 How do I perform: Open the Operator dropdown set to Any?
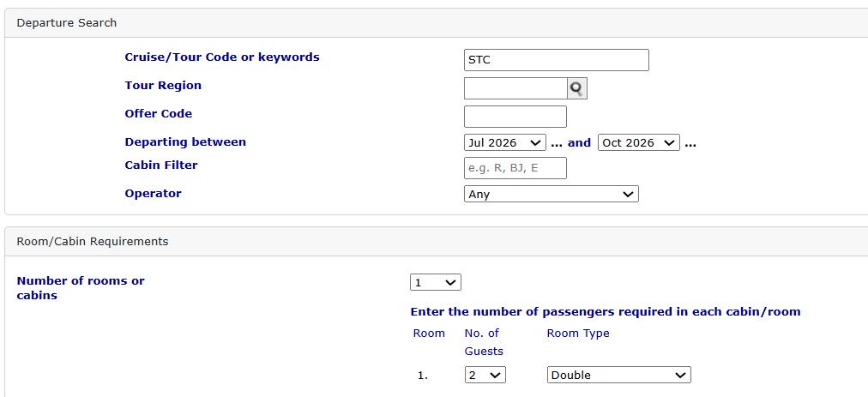click(551, 195)
